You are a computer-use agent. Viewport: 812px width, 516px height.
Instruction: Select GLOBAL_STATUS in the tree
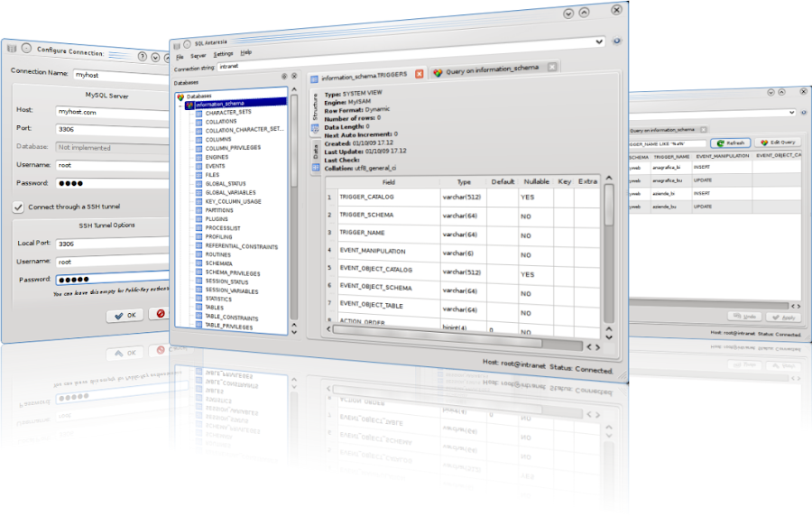coord(226,184)
